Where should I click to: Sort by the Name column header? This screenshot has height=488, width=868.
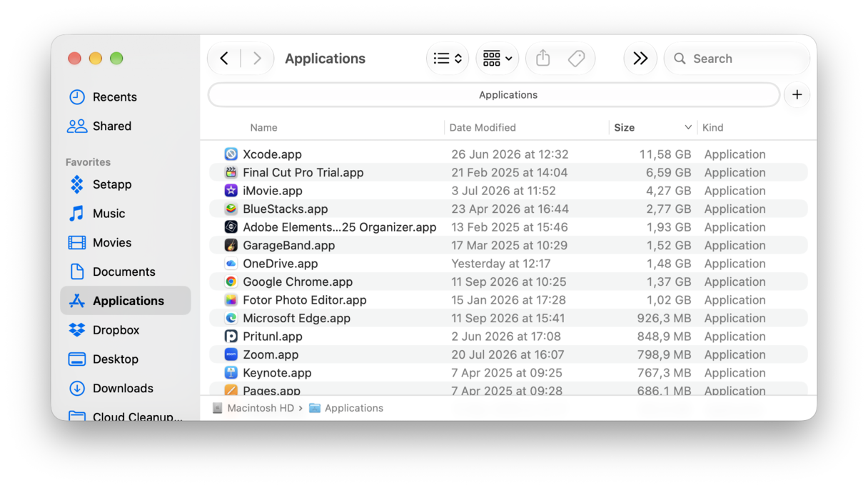(263, 128)
